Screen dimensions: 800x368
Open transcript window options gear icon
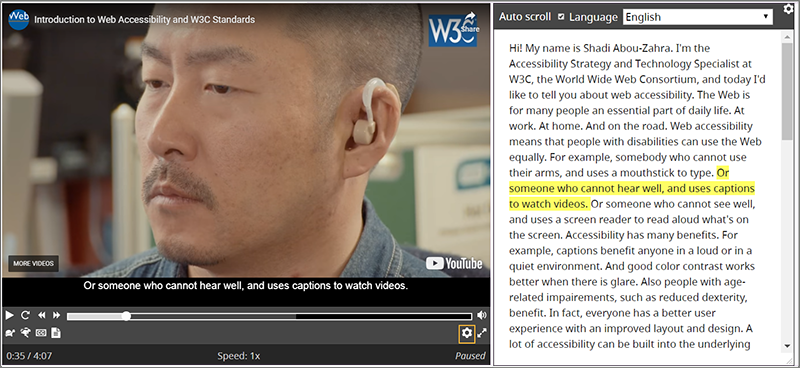pos(789,8)
